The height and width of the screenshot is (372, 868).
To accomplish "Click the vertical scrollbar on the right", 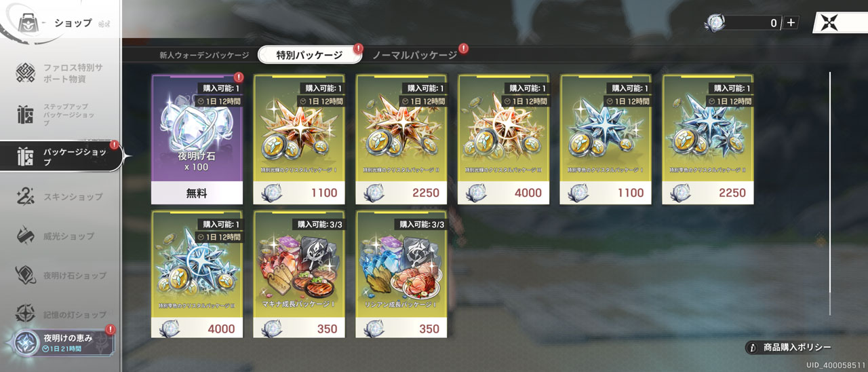I will point(830,193).
